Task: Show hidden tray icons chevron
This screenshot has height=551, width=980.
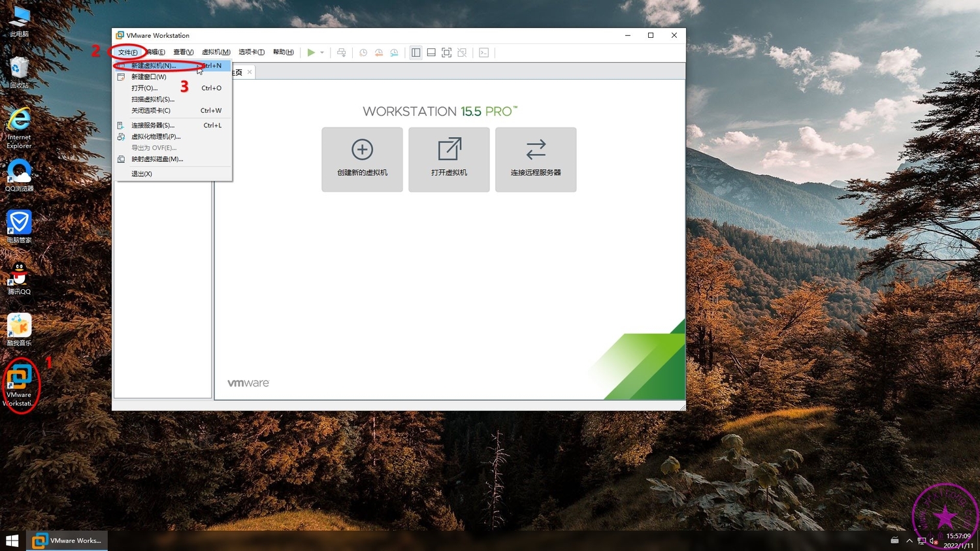Action: [x=909, y=541]
